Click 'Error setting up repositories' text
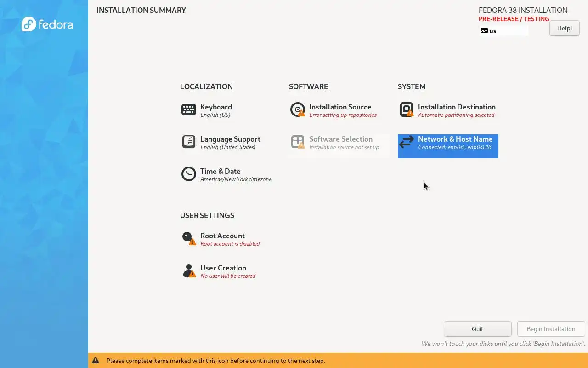588x368 pixels. [343, 115]
